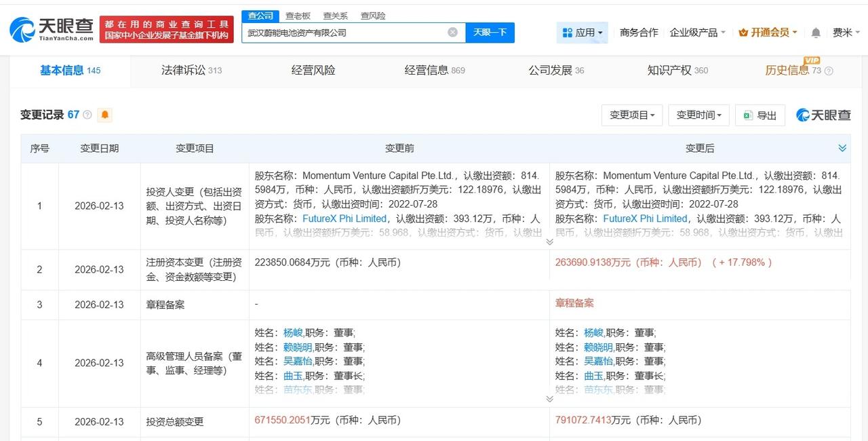
Task: Click into the company name search field
Action: pos(342,32)
